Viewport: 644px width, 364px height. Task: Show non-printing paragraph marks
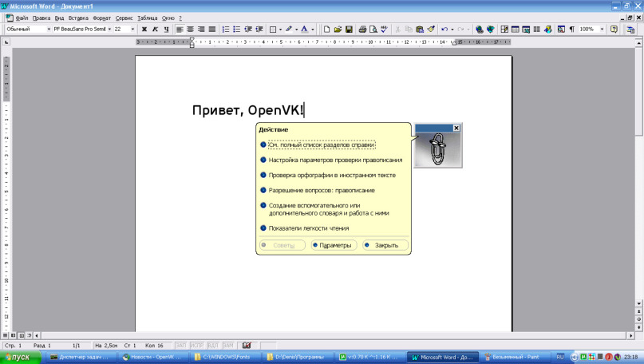(x=571, y=30)
